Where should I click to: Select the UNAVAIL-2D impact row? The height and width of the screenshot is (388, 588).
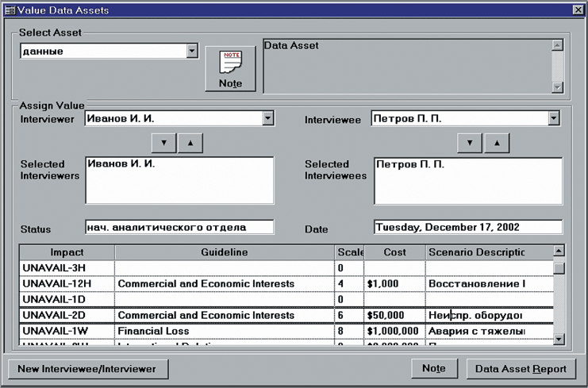tap(67, 315)
